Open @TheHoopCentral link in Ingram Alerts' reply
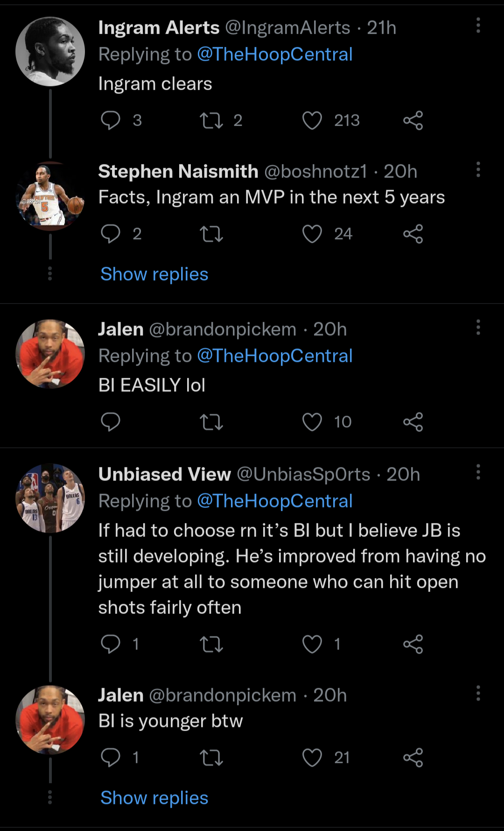The width and height of the screenshot is (504, 831). (x=274, y=54)
